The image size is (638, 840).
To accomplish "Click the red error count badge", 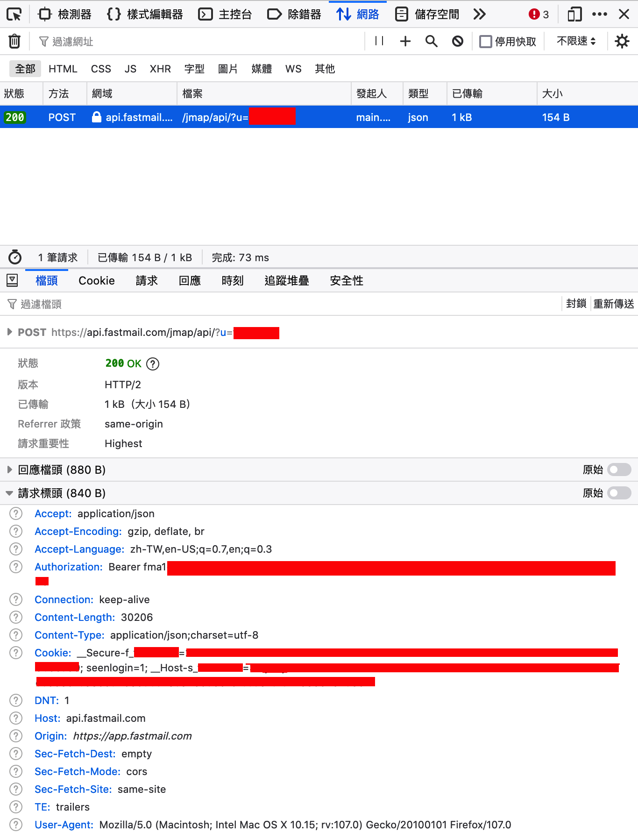I will 539,14.
